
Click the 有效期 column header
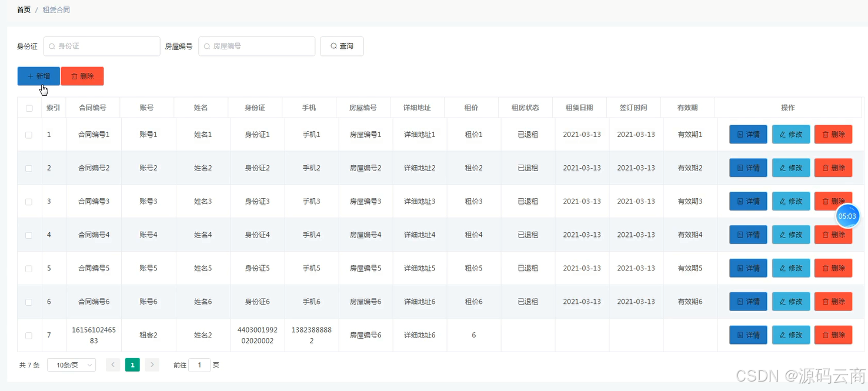point(687,108)
